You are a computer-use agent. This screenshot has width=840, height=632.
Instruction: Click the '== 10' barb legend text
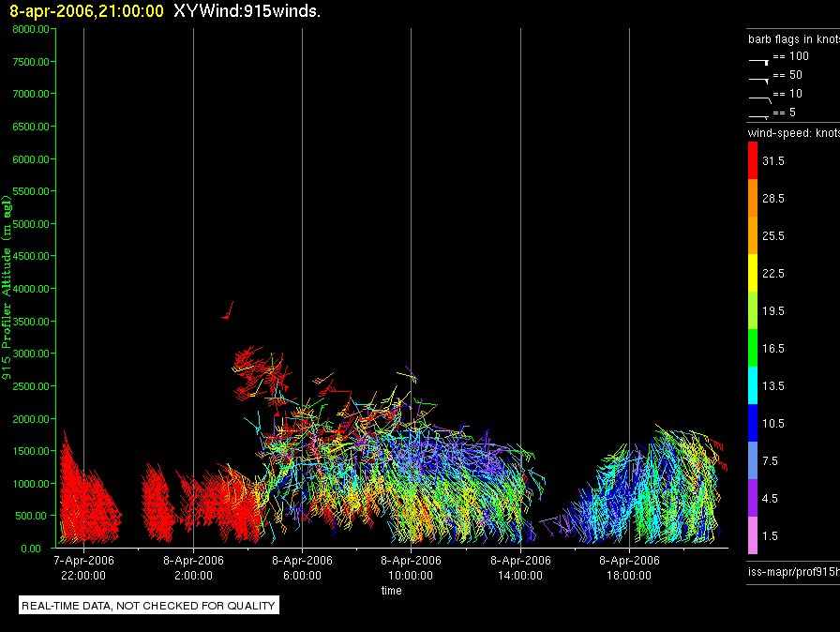[x=787, y=94]
